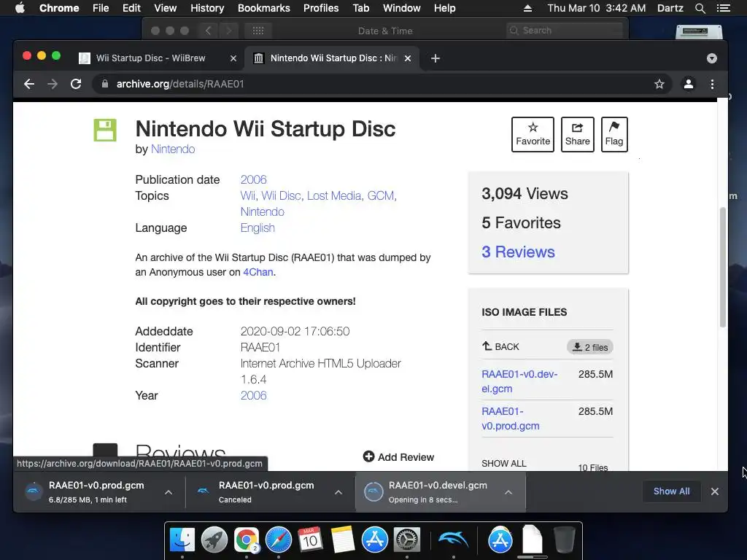Open Launchpad rocket from the Dock

coord(214,540)
